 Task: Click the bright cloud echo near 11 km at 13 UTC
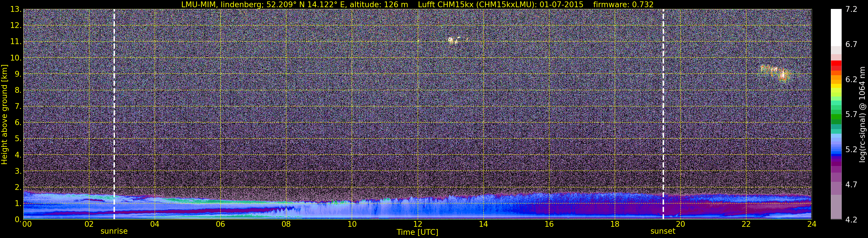coord(454,40)
